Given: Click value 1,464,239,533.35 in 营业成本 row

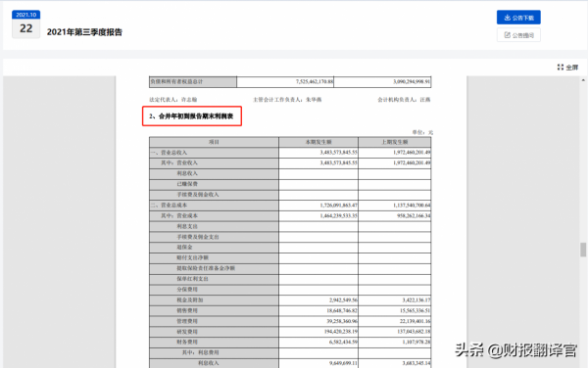Looking at the screenshot, I should click(339, 215).
